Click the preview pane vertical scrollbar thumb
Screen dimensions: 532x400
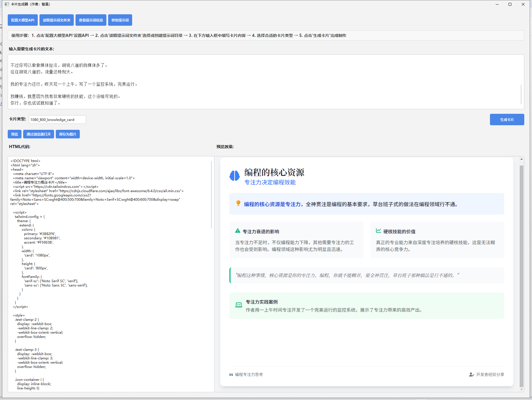pyautogui.click(x=521, y=276)
